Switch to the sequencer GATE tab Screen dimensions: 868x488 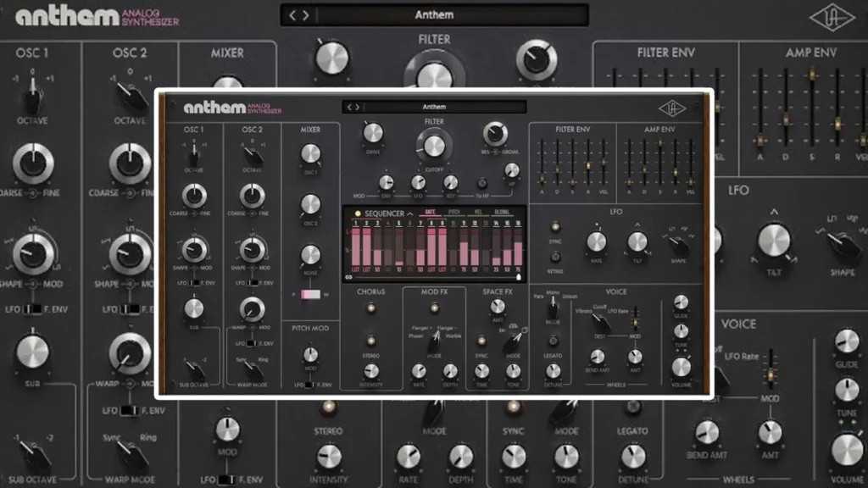click(430, 213)
